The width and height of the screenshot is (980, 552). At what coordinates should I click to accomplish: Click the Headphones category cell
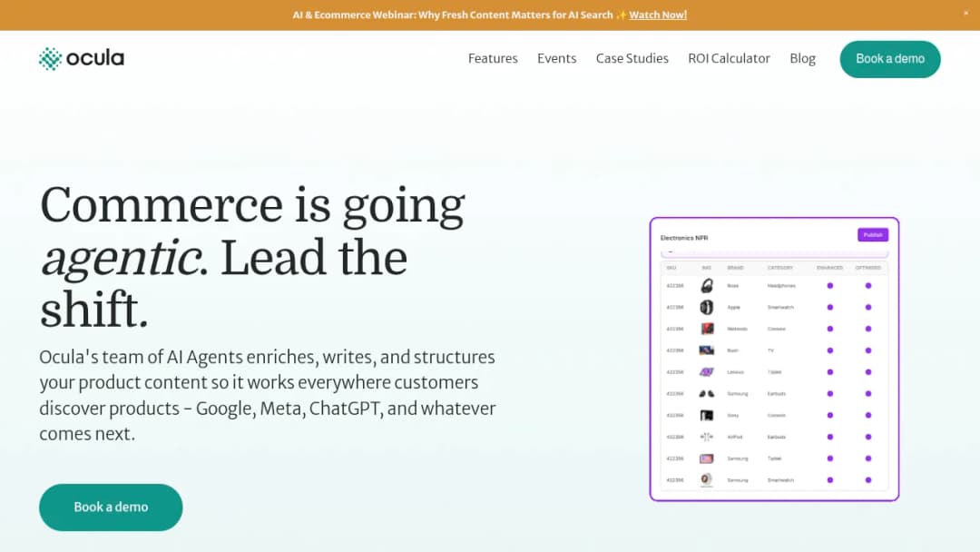781,286
